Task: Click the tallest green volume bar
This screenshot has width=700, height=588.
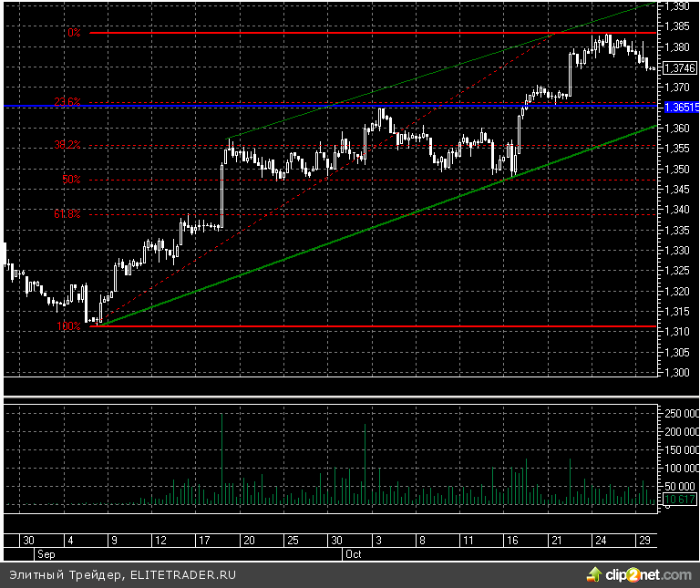Action: [365, 460]
